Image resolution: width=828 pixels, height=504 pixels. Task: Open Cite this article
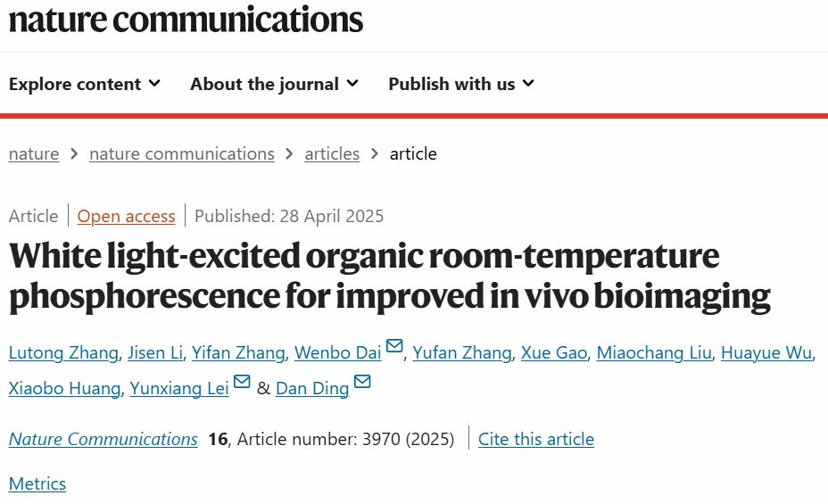point(536,439)
